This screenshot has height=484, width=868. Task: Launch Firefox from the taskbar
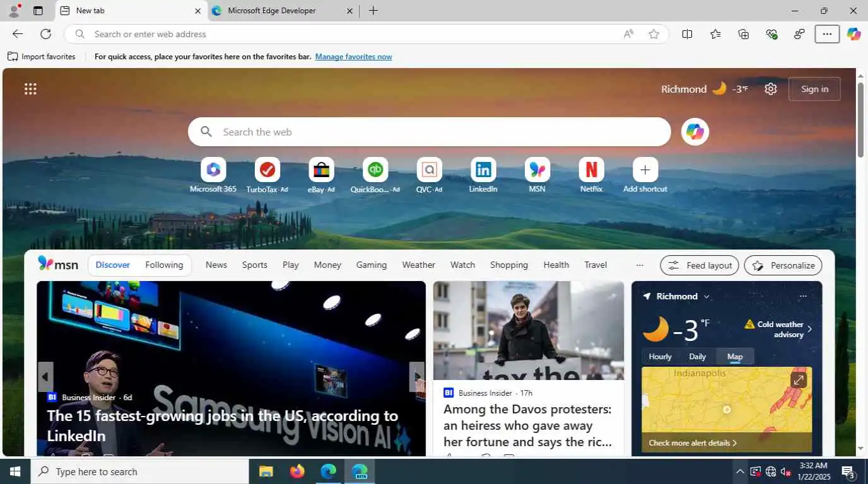pyautogui.click(x=297, y=471)
